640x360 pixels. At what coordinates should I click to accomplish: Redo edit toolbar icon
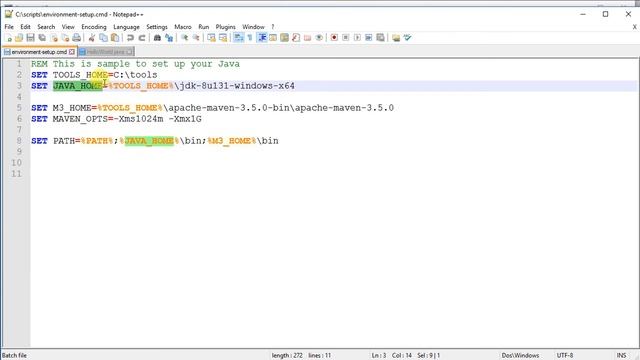tap(142, 38)
